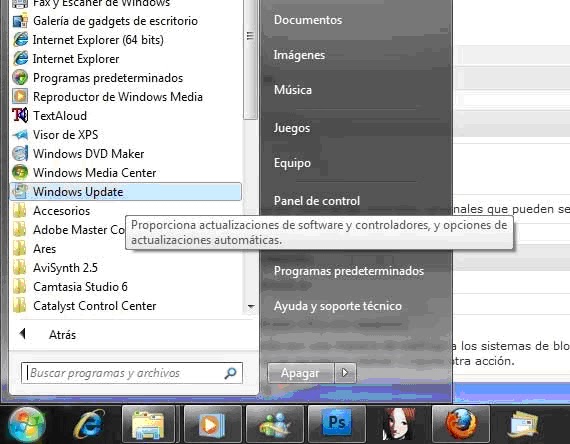This screenshot has width=570, height=444.
Task: Select the TextAloud label text
Action: pos(60,116)
